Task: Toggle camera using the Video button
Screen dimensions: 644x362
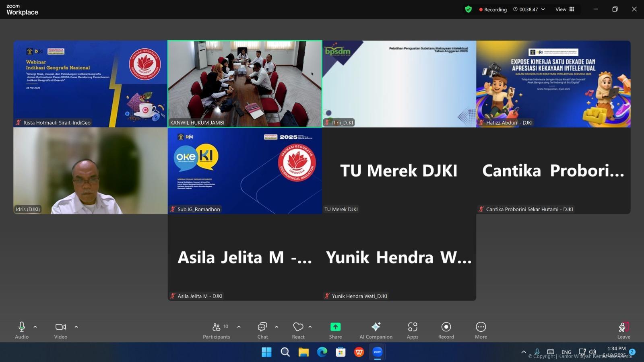Action: (61, 330)
